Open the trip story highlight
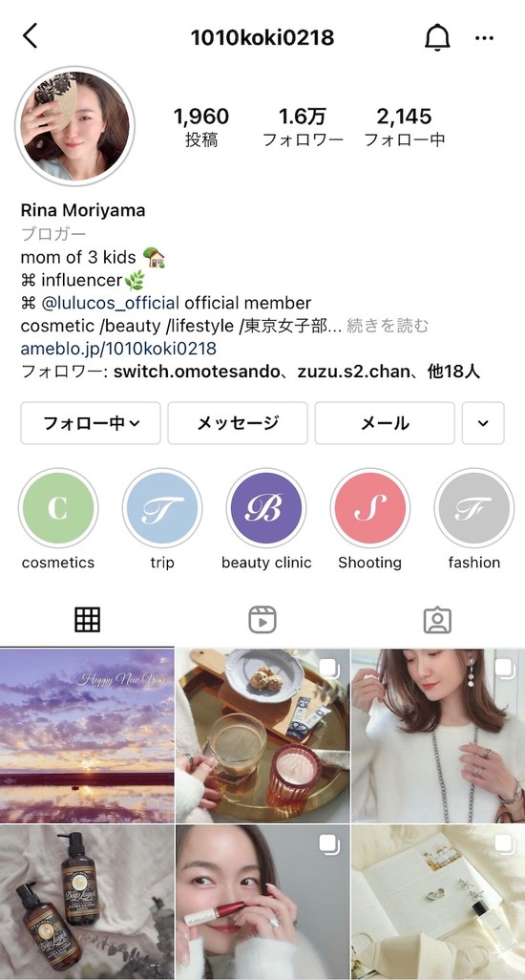Image resolution: width=525 pixels, height=980 pixels. 162,507
